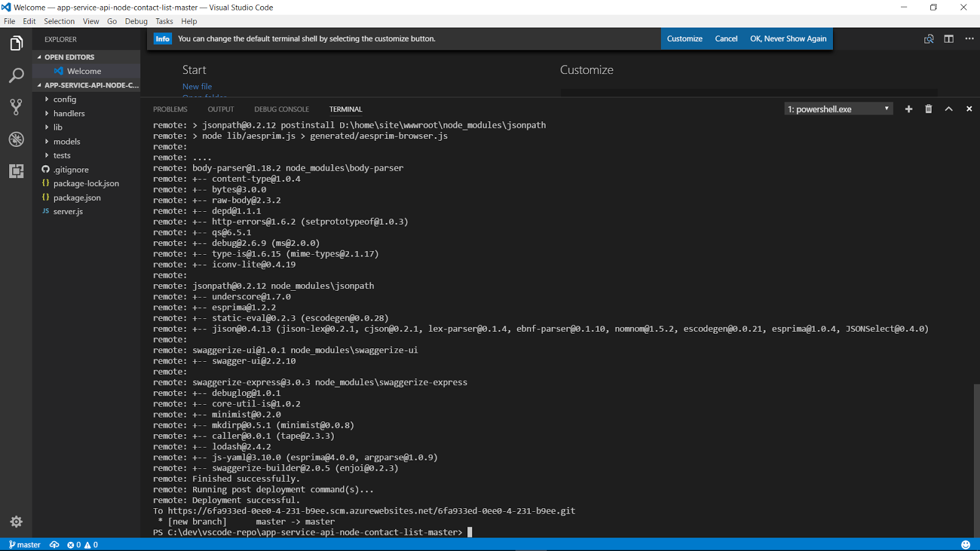The height and width of the screenshot is (551, 980).
Task: Open the Search view in activity bar
Action: (x=17, y=75)
